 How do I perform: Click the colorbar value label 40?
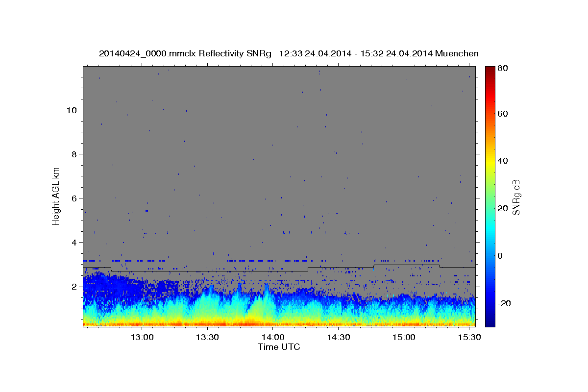point(502,161)
